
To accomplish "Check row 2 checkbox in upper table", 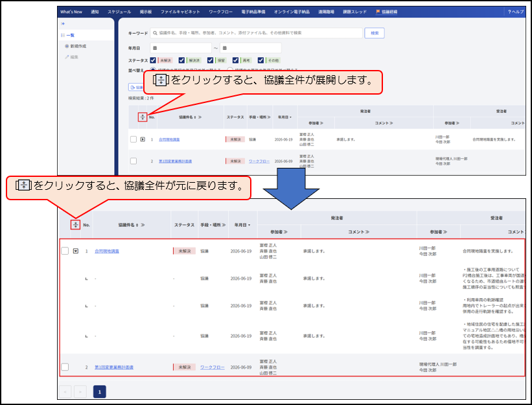I will click(x=133, y=161).
